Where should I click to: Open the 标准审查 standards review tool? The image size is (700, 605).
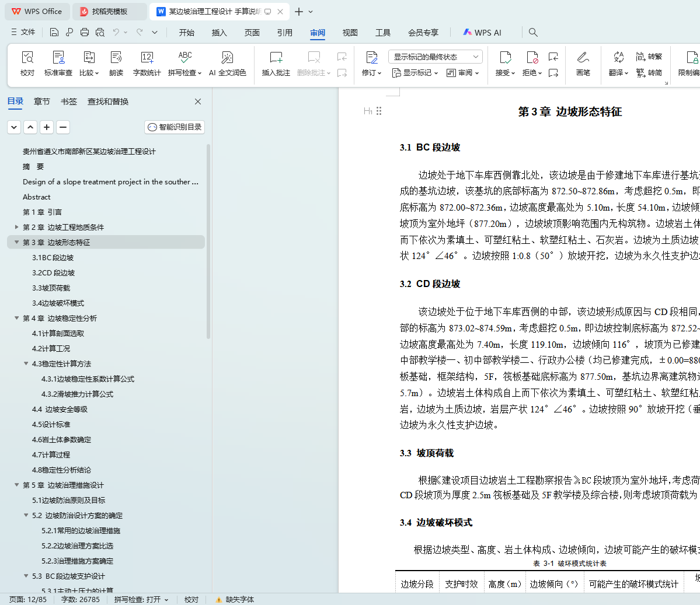[58, 64]
